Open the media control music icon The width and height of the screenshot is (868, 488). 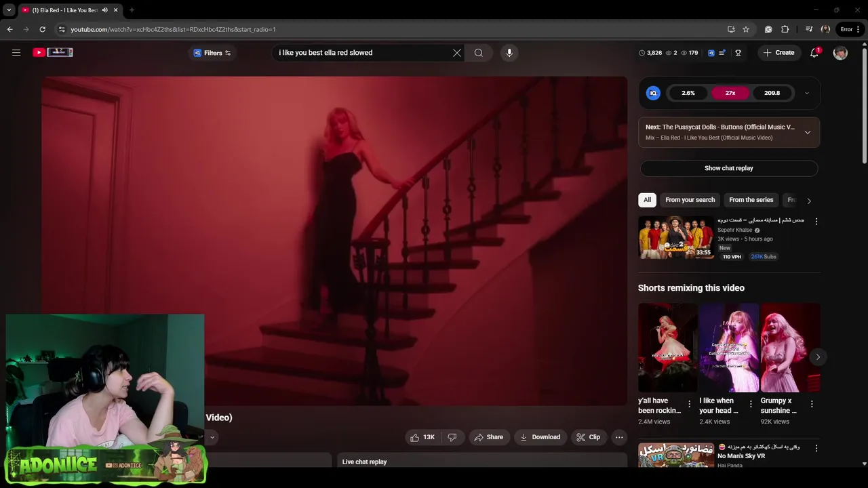(x=809, y=29)
